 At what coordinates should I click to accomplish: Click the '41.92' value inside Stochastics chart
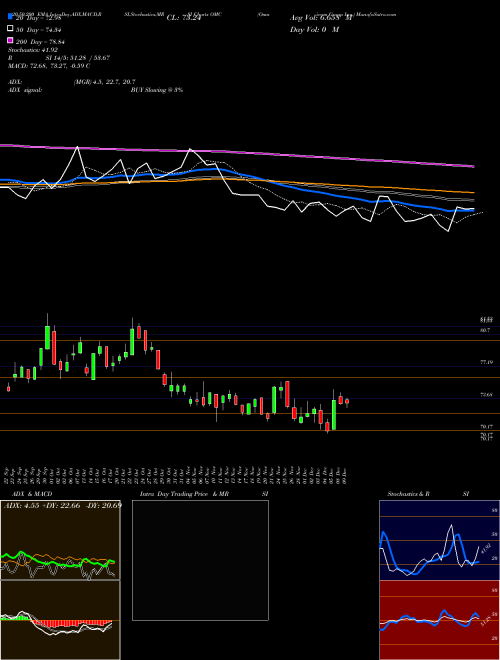pos(485,549)
